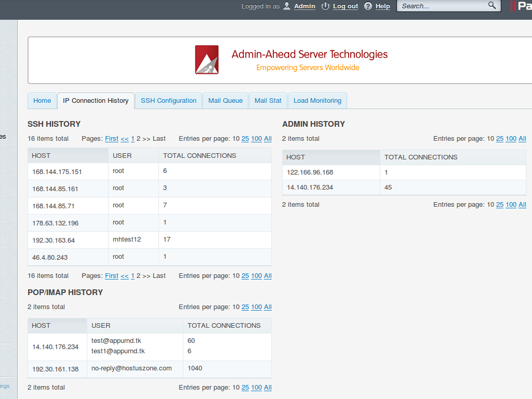Viewport: 532px width, 399px height.
Task: Click the search magnifier icon
Action: pos(492,5)
